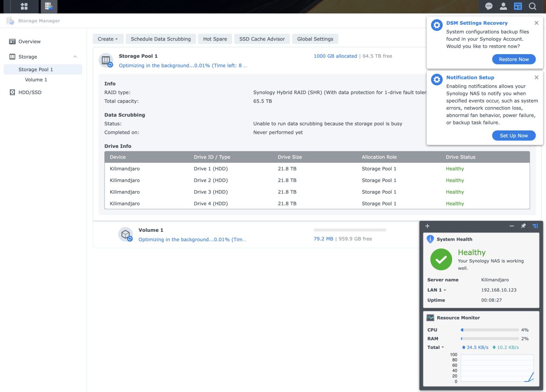Close the DSM Settings Recovery notification
The image size is (546, 392).
point(536,23)
